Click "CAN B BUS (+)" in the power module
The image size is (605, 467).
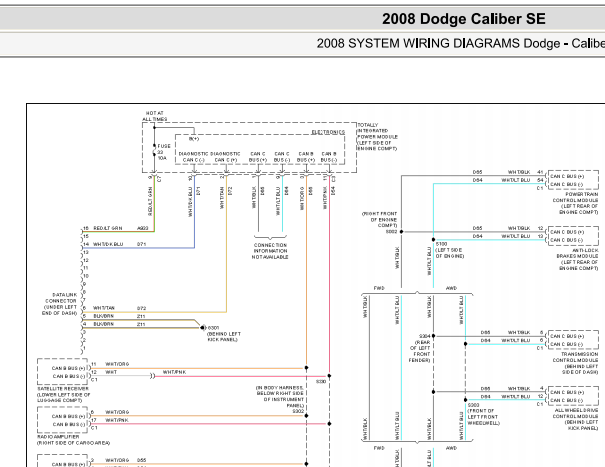306,157
